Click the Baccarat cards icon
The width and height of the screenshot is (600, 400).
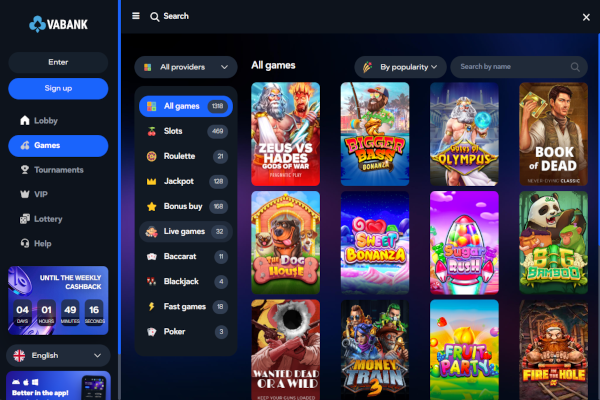pos(152,256)
